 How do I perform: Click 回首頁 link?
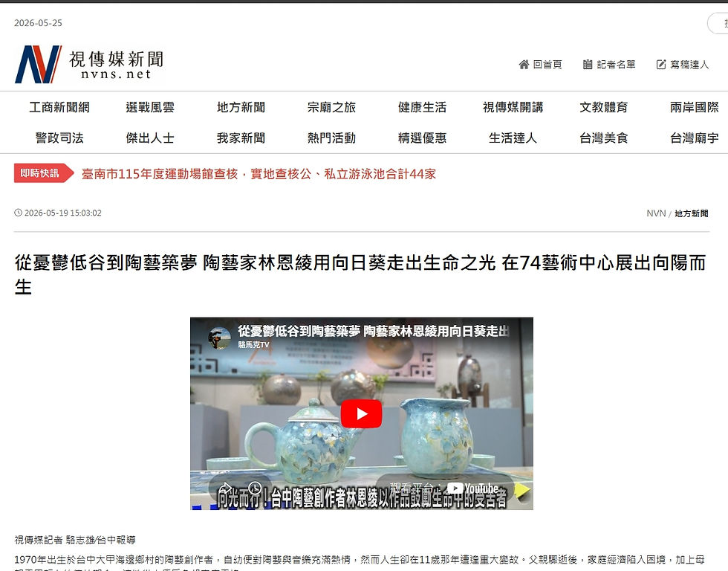tap(547, 65)
